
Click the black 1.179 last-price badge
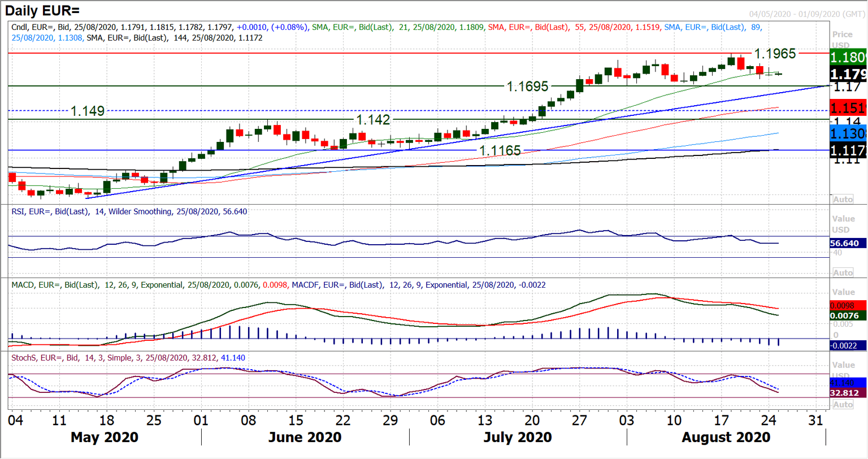click(x=847, y=73)
